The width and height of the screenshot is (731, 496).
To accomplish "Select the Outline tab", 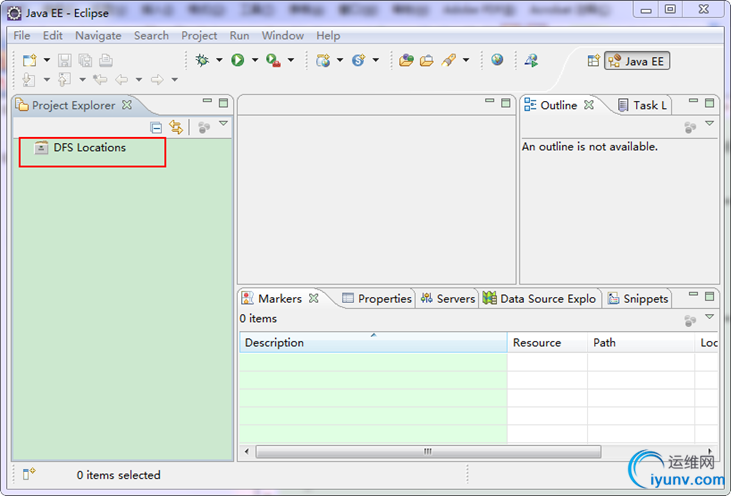I will click(x=559, y=105).
